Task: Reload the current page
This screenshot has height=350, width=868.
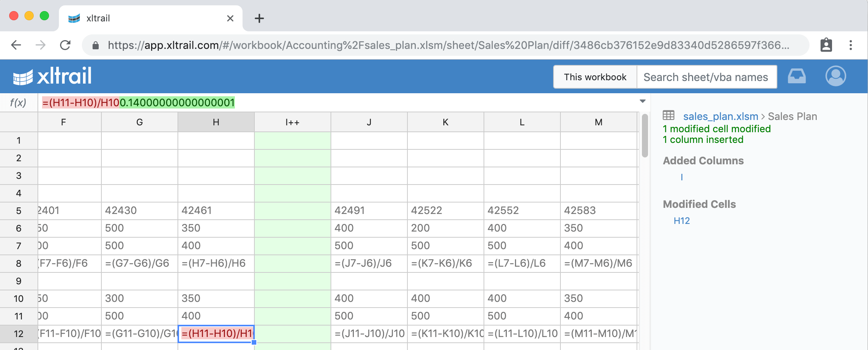Action: click(65, 45)
